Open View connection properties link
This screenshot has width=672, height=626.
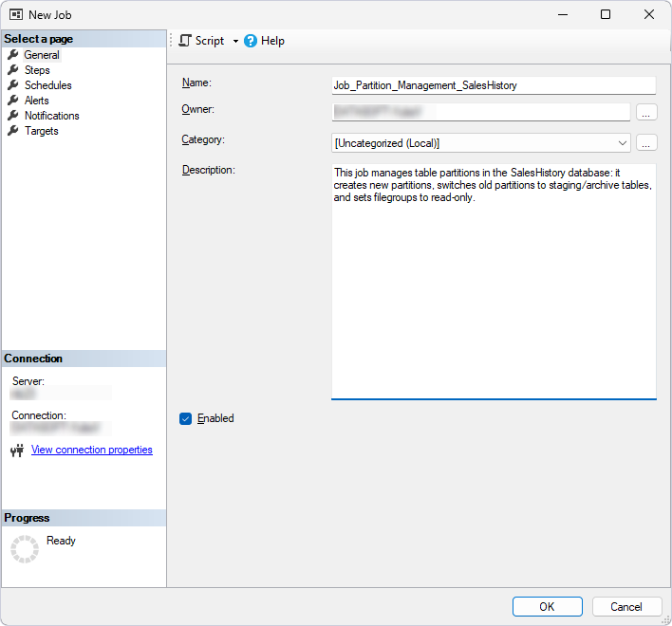92,450
